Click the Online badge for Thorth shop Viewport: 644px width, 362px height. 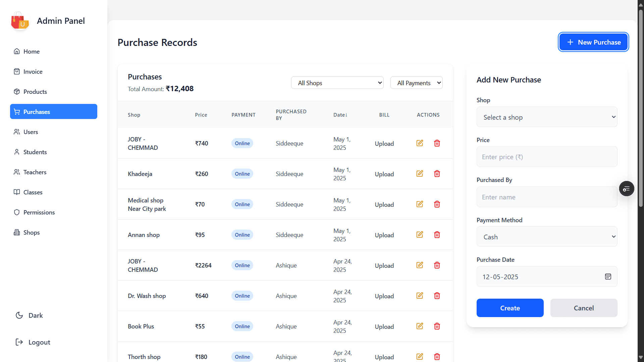[x=242, y=357]
